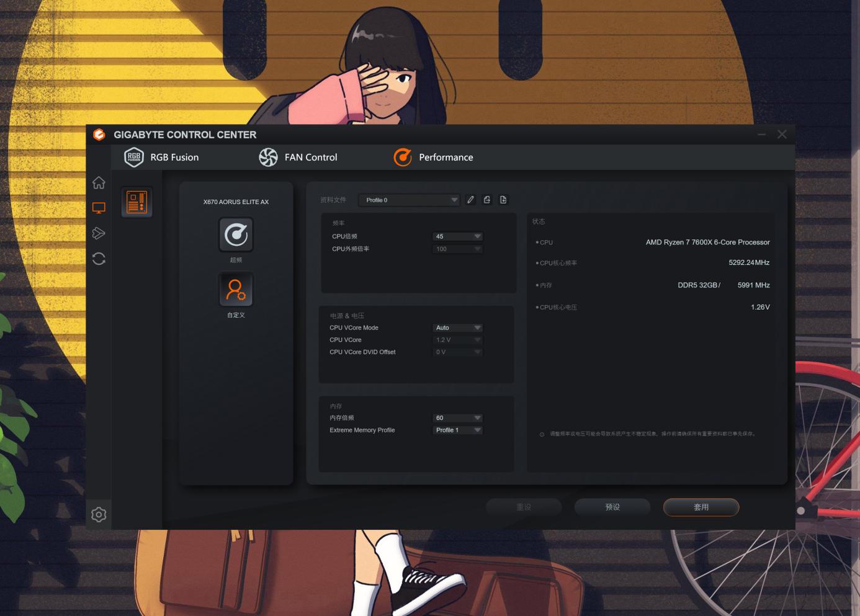Click the export profile document icon
This screenshot has width=860, height=616.
pyautogui.click(x=503, y=200)
